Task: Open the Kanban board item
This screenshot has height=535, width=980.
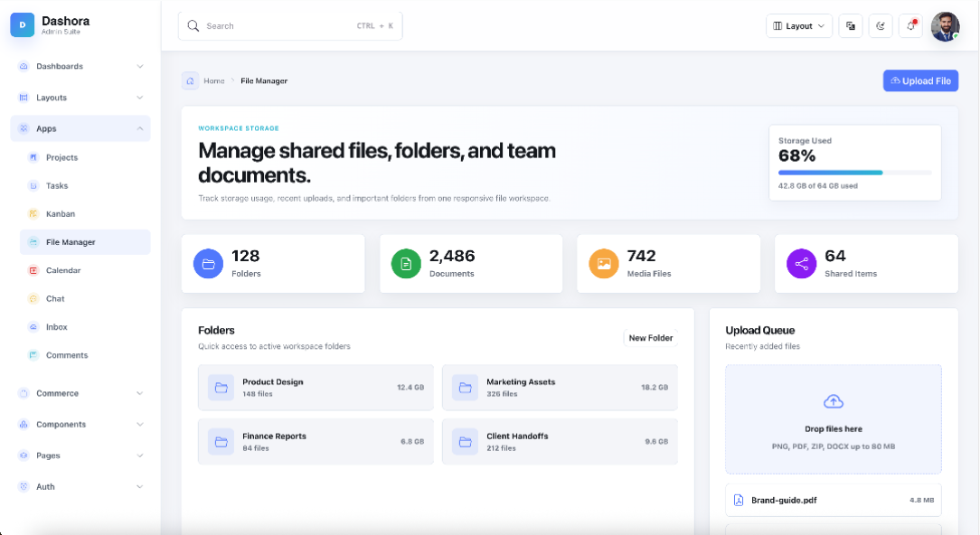Action: 85,214
